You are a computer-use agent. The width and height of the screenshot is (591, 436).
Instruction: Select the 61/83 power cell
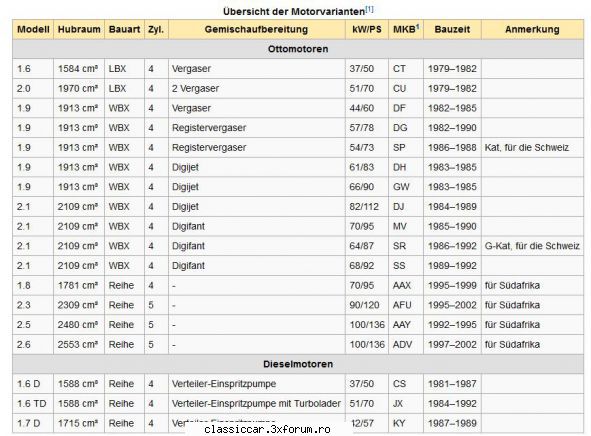tap(367, 167)
